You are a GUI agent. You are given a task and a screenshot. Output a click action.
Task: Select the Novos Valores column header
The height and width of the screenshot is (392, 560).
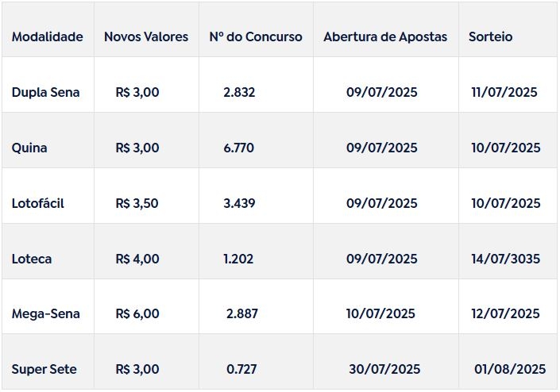[146, 37]
